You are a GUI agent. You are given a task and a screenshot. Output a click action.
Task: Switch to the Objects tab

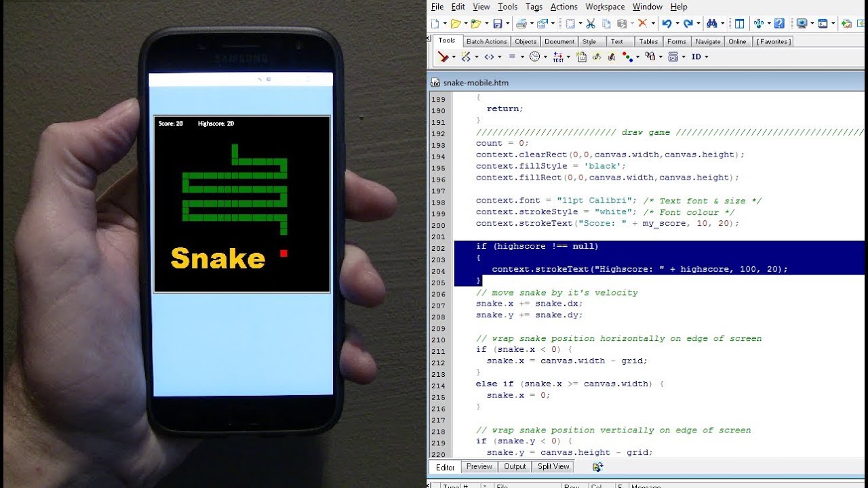[526, 41]
